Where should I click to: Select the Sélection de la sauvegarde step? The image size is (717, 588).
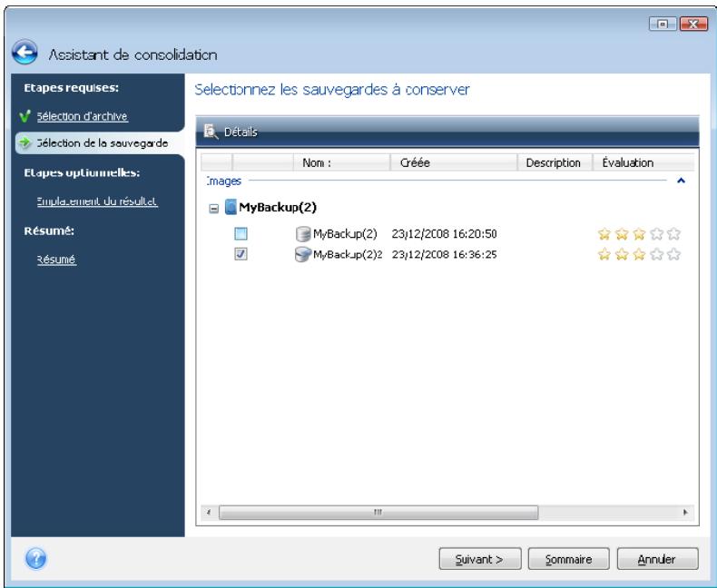pyautogui.click(x=103, y=142)
